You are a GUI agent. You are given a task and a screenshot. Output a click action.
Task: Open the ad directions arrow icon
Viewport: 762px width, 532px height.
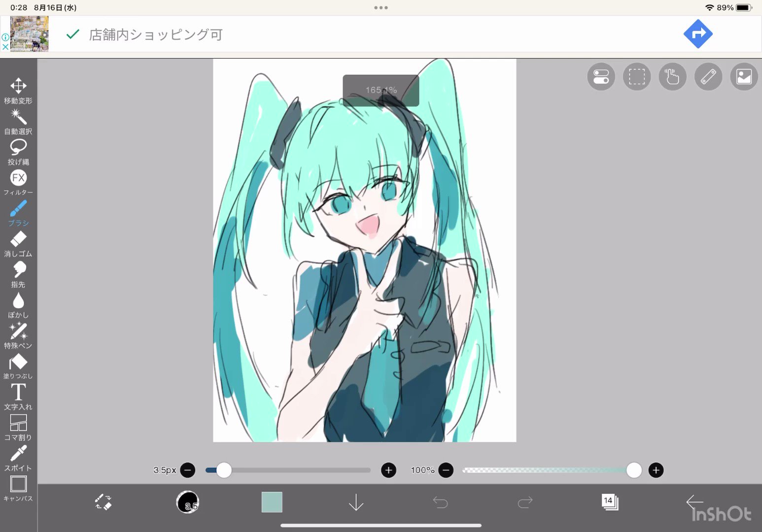(x=698, y=34)
